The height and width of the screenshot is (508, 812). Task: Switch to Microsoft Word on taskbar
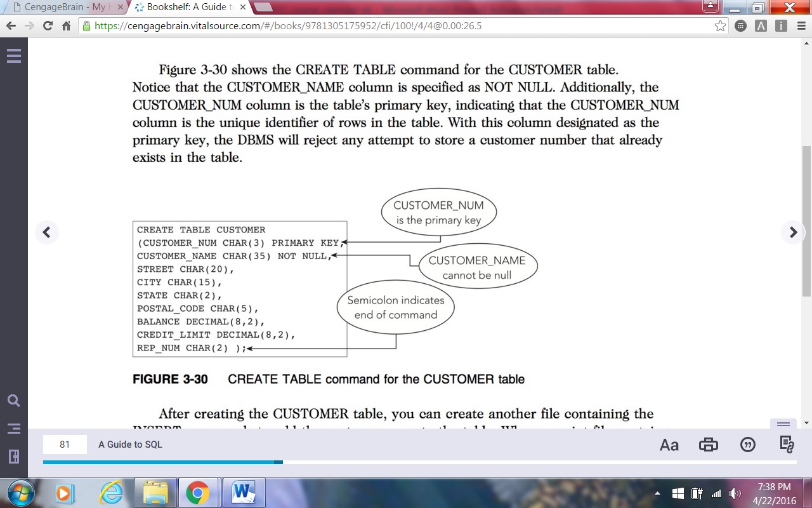point(244,493)
